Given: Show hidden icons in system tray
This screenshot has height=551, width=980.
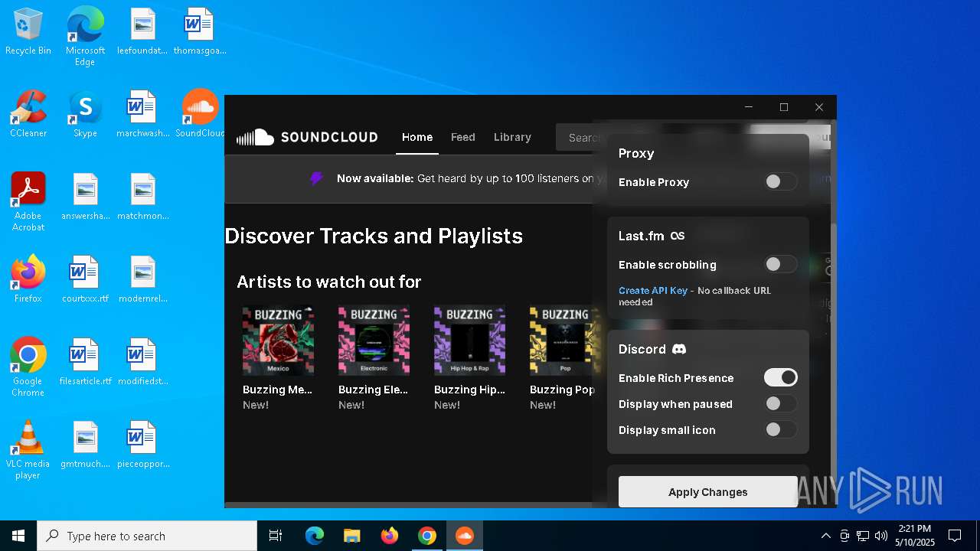Looking at the screenshot, I should coord(825,536).
